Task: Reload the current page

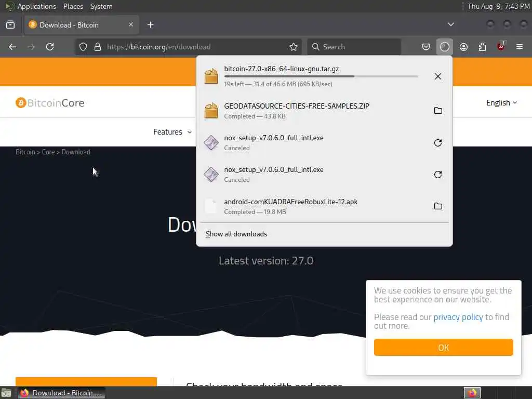Action: click(50, 47)
